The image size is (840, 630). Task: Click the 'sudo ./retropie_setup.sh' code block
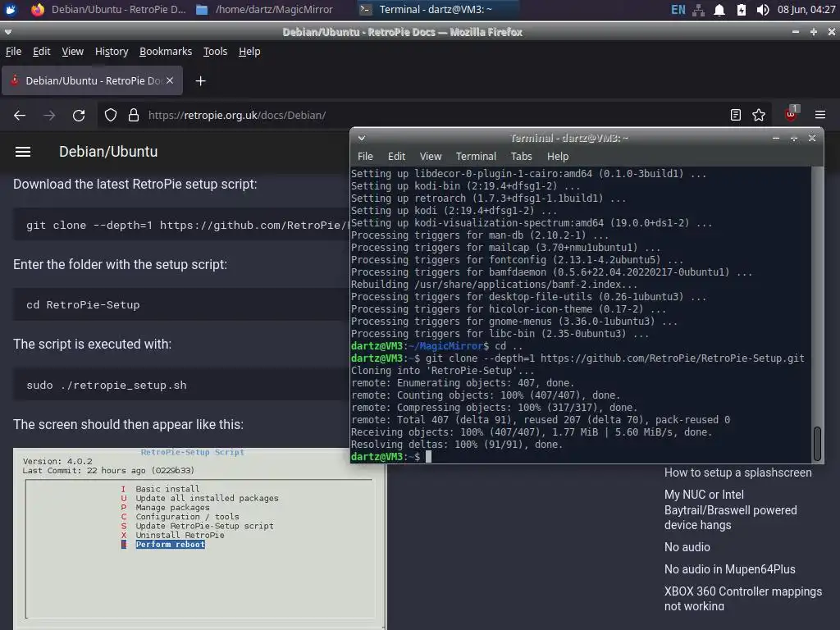181,386
